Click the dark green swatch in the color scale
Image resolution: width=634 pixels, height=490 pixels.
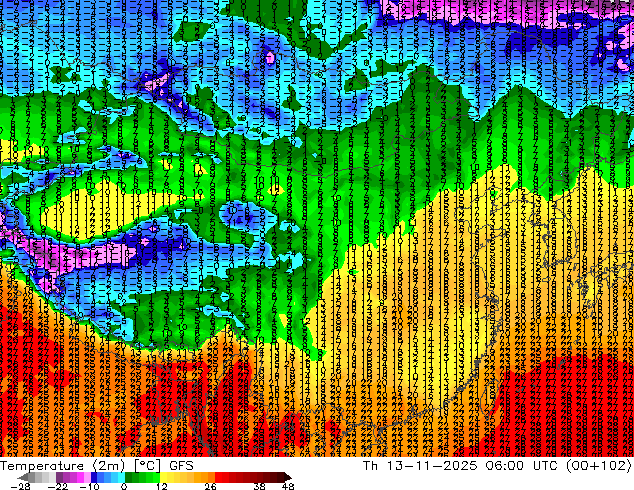(x=129, y=477)
